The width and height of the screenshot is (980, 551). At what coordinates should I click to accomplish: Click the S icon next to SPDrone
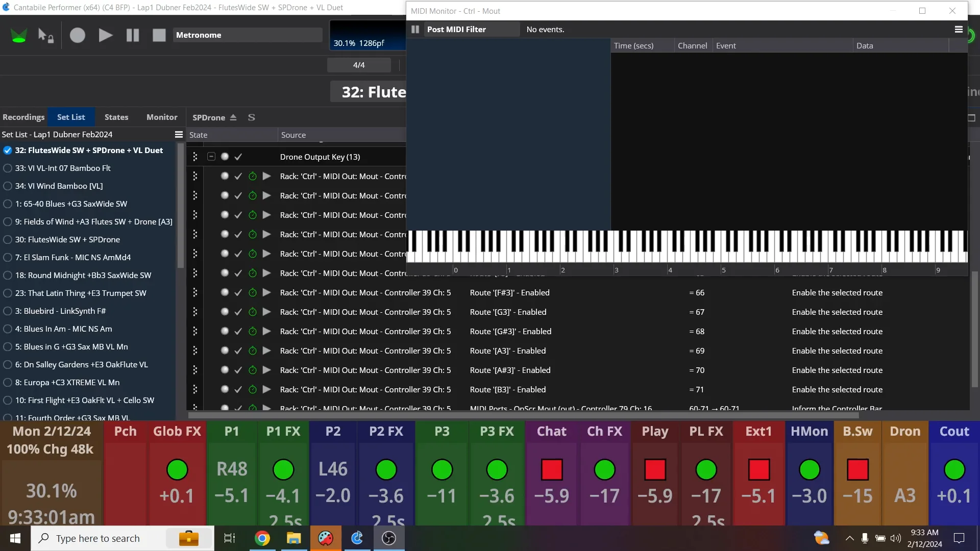[251, 117]
